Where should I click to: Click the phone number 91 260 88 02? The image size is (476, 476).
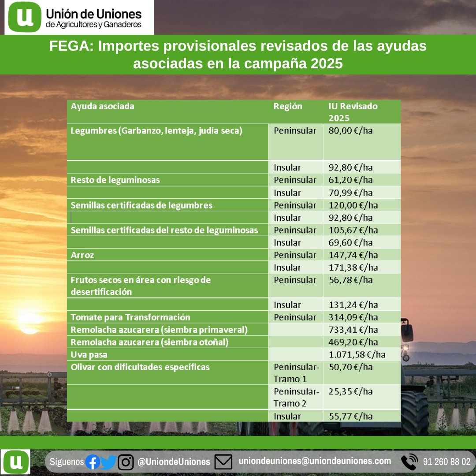pyautogui.click(x=446, y=462)
